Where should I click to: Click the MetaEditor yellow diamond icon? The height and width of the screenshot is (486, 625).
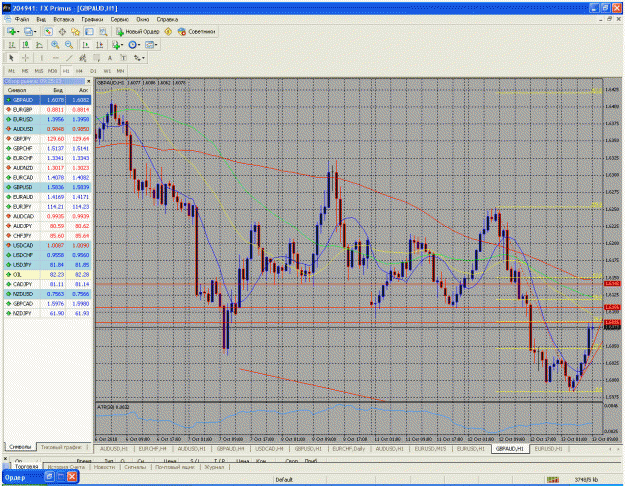click(168, 31)
